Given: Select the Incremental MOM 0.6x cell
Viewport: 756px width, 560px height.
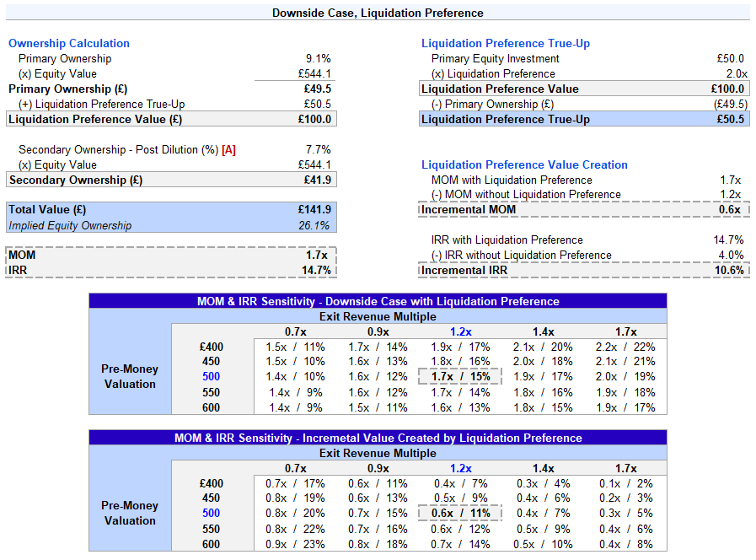Looking at the screenshot, I should 730,210.
